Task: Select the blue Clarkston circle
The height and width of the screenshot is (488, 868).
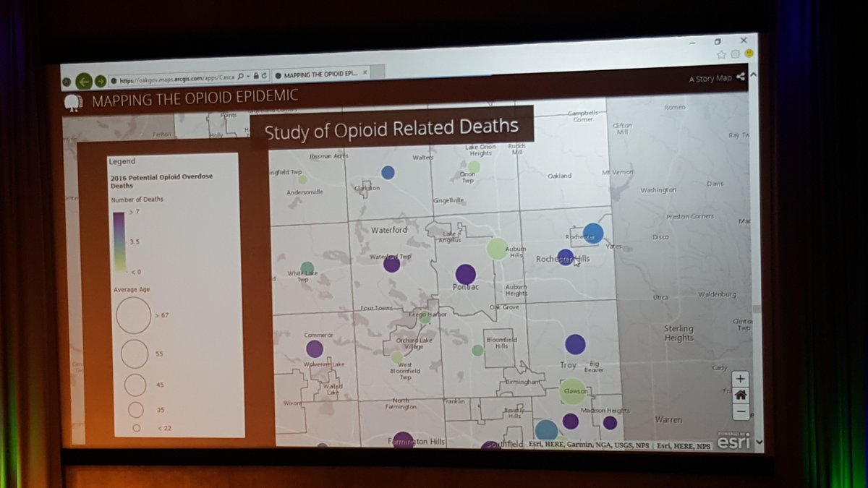Action: (388, 172)
